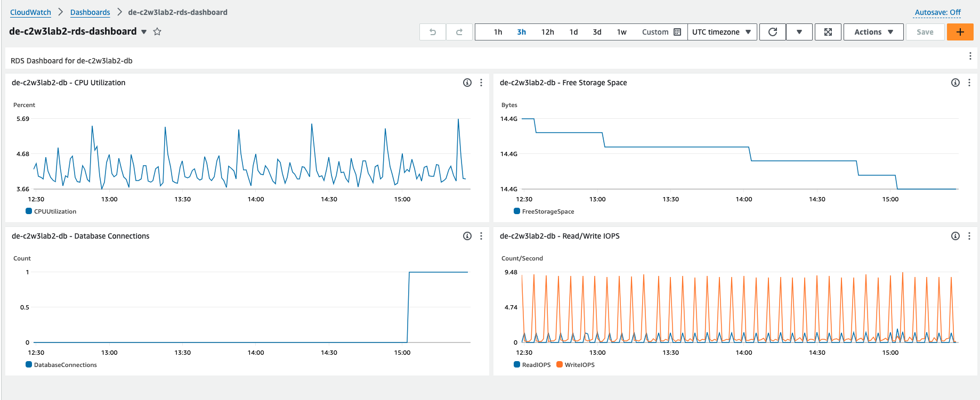Refresh the dashboard with the refresh icon

[772, 32]
